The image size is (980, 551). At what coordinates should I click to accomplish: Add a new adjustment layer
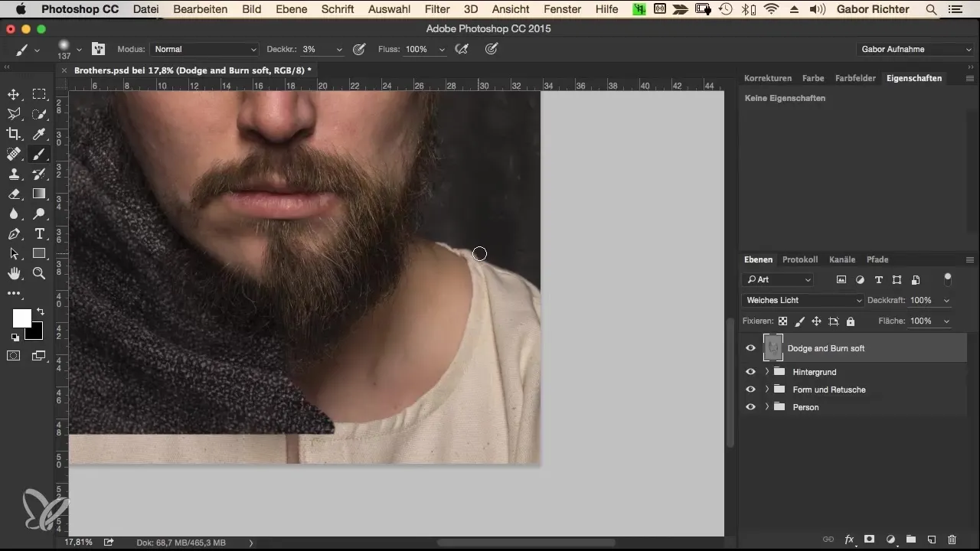pyautogui.click(x=890, y=540)
